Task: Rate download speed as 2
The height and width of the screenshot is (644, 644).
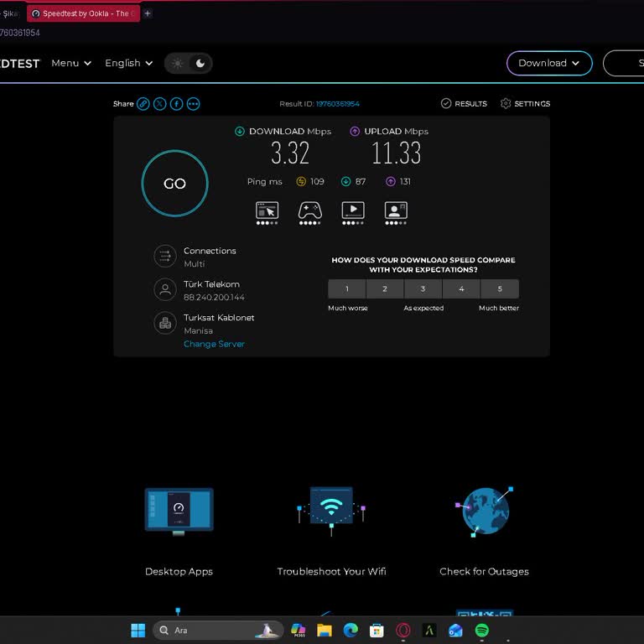Action: coord(385,288)
